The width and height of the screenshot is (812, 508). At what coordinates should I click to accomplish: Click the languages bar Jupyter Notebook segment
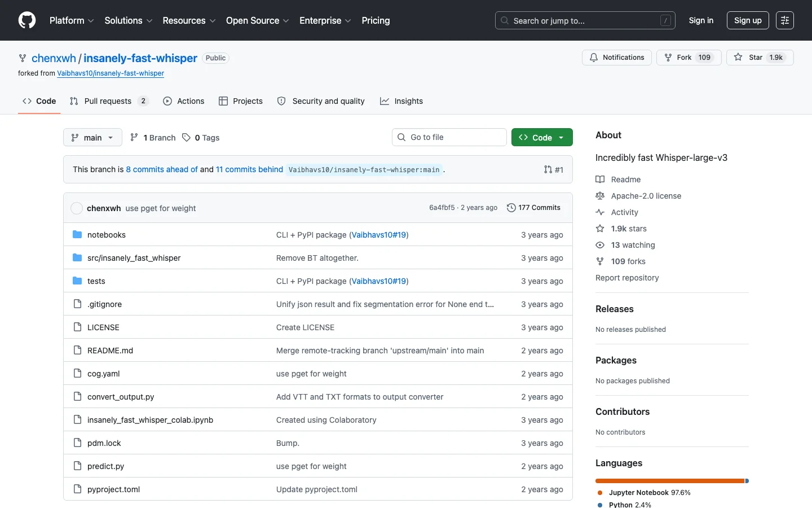(x=670, y=481)
